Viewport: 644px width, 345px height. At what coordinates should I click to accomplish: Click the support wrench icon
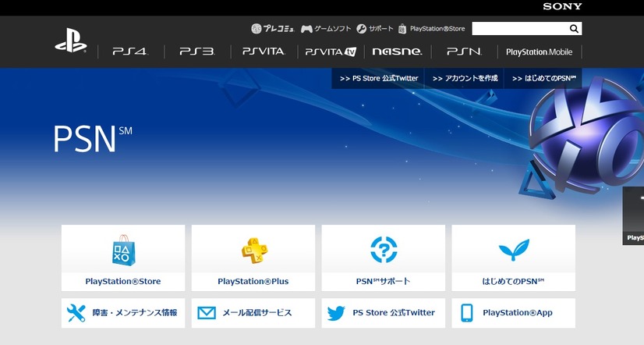pos(362,28)
